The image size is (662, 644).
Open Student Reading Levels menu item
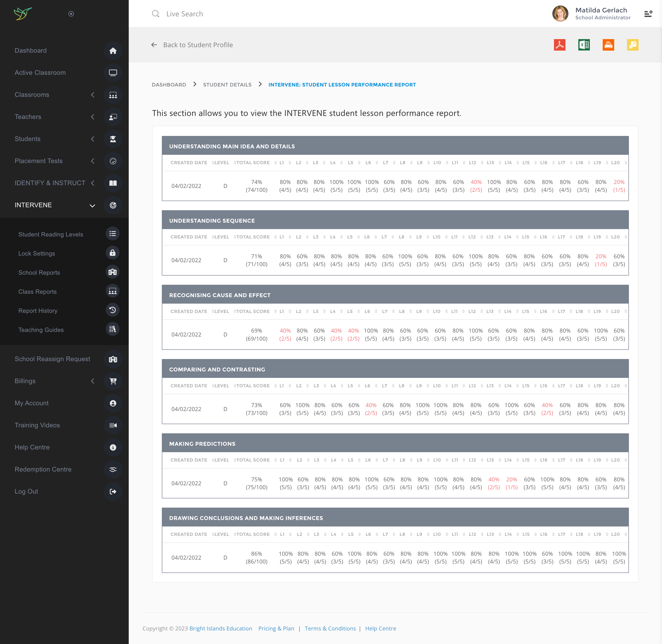(x=51, y=234)
